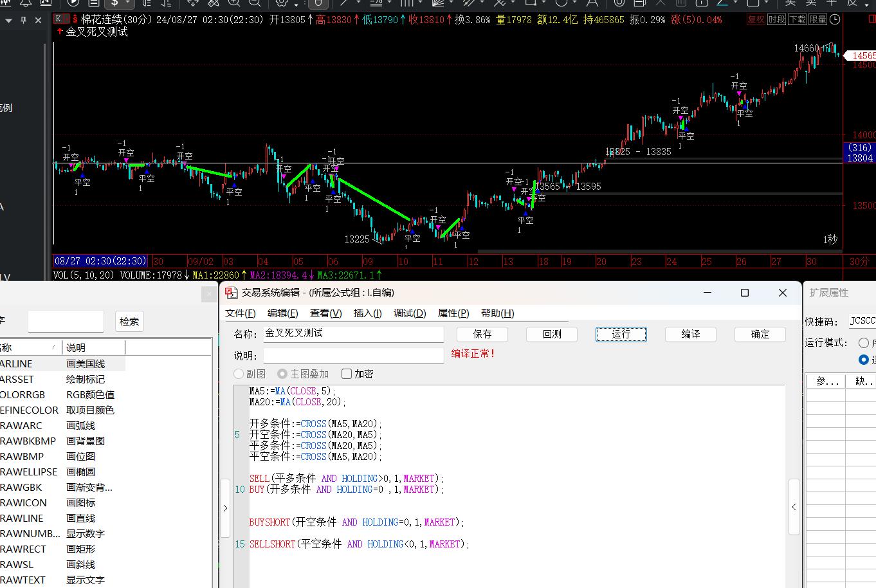This screenshot has height=588, width=876.
Task: Open the 帮助(H) menu
Action: tap(498, 313)
